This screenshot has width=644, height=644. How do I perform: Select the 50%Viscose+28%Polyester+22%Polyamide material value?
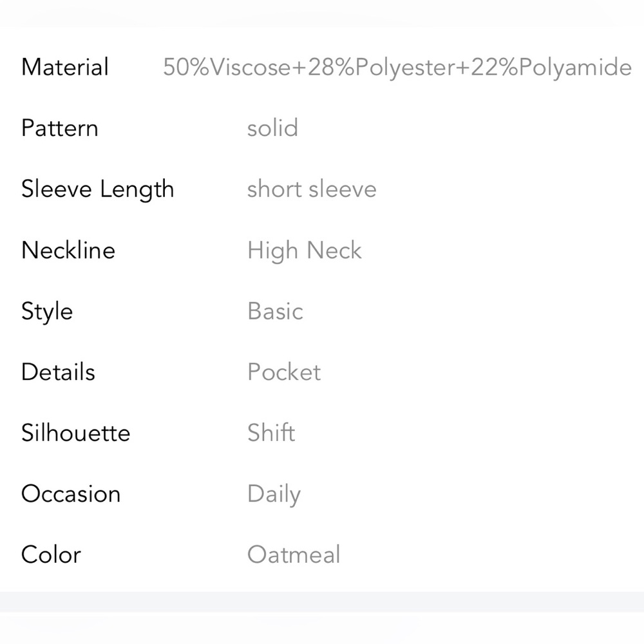pos(397,67)
